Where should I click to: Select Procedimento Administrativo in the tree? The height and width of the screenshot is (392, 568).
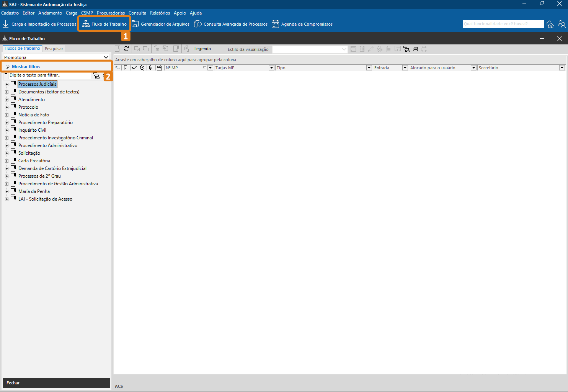48,145
